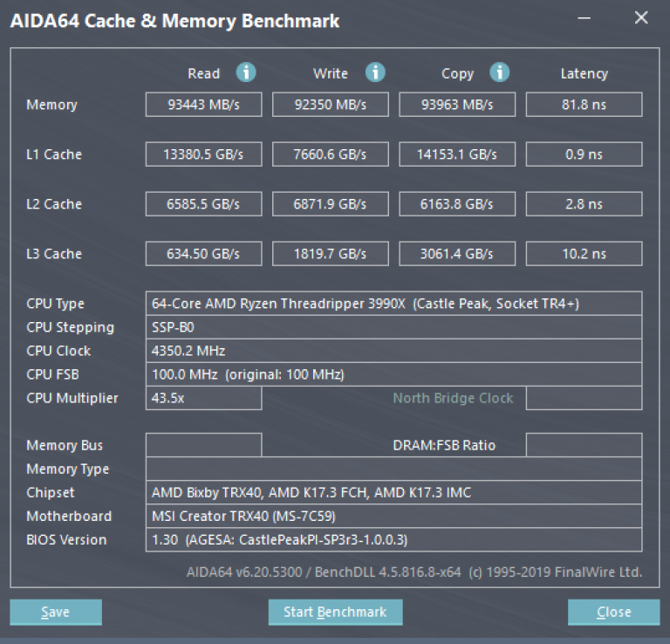670x644 pixels.
Task: Click the L2 Cache row label
Action: [54, 204]
